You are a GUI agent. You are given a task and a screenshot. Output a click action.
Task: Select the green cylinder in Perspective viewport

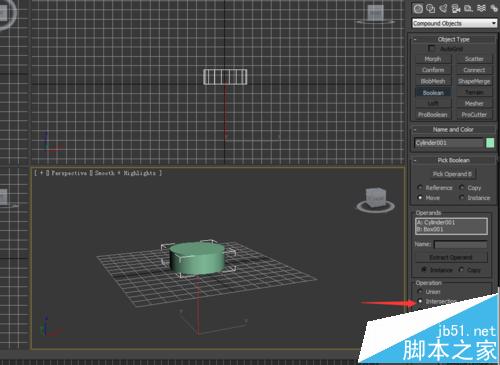(197, 259)
